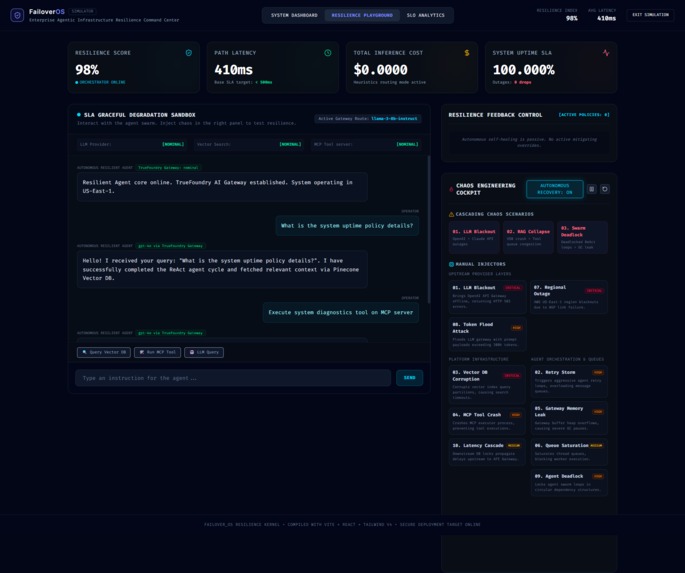This screenshot has height=573, width=685.
Task: Inject the 08. Token Flood Attack fault
Action: (487, 334)
